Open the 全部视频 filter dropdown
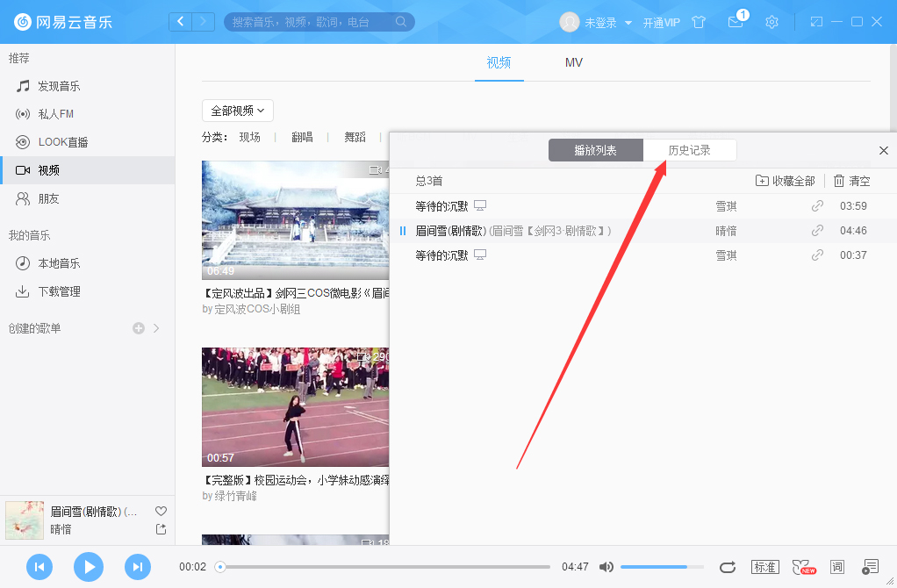897x588 pixels. (237, 111)
